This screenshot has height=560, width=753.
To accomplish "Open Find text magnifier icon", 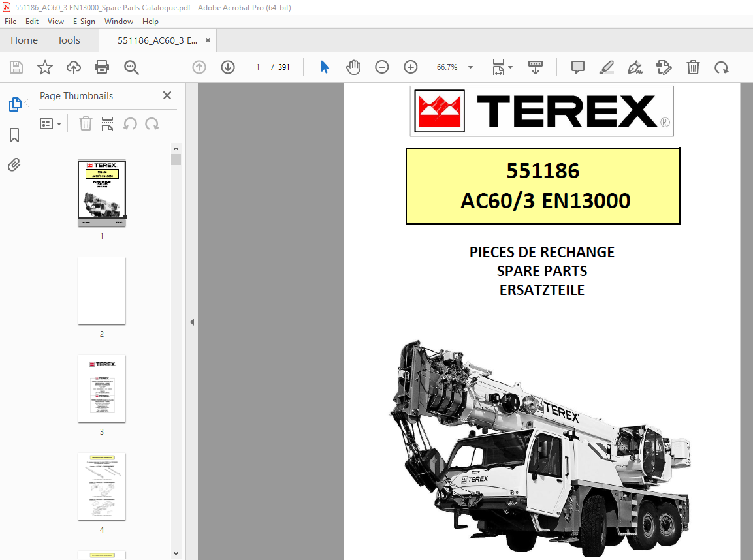I will (x=131, y=67).
